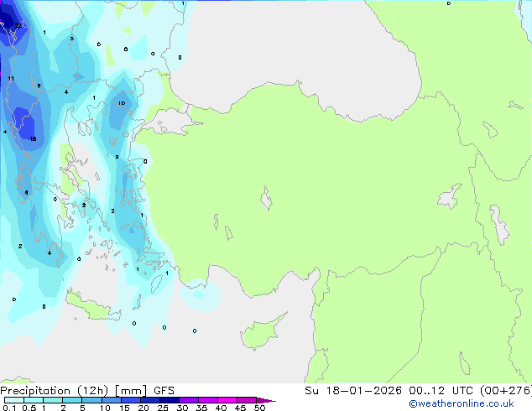Click the 1–2 mm legend color swatch
The image size is (532, 411).
point(53,400)
